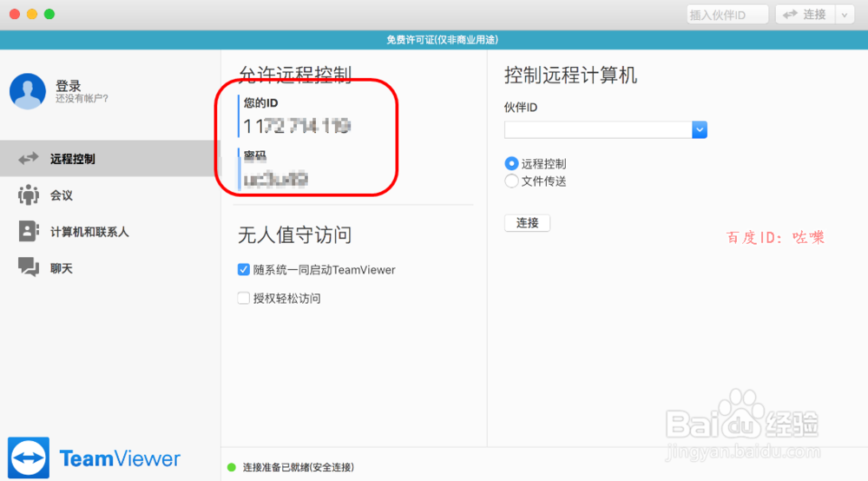Select the 远程控制 radio button

511,163
